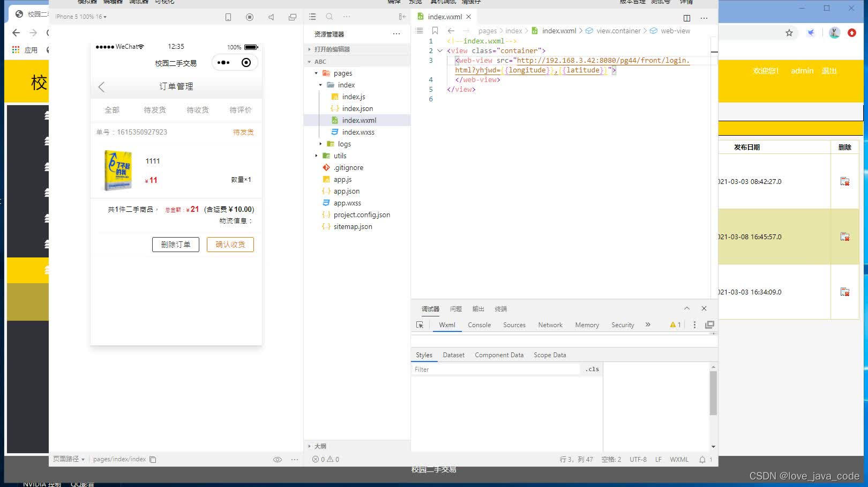Open sitemap.json in file tree

click(x=353, y=227)
